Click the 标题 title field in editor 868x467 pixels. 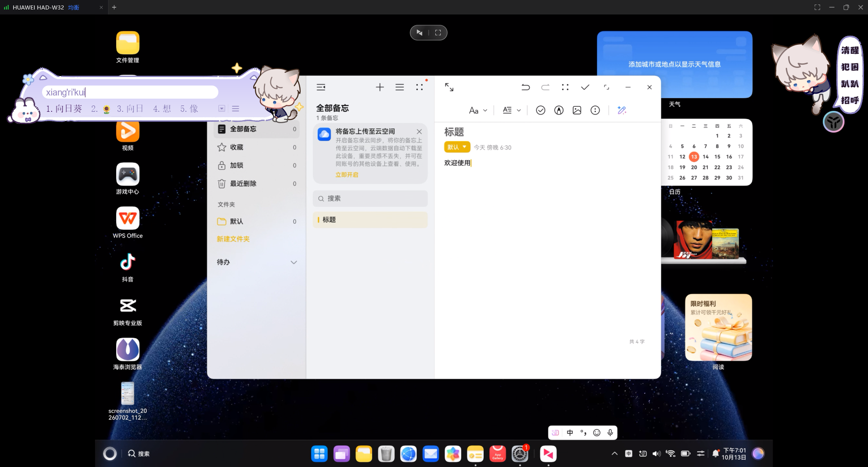coord(454,132)
